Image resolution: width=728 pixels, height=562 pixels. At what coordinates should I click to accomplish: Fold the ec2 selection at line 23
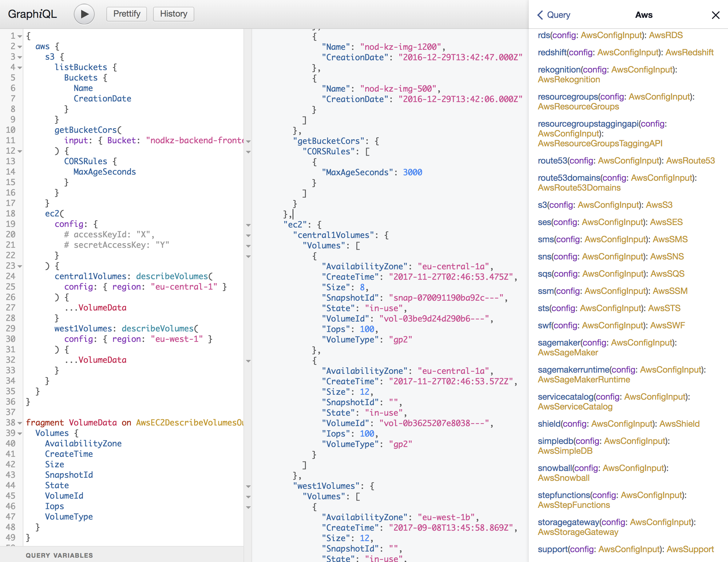click(20, 266)
